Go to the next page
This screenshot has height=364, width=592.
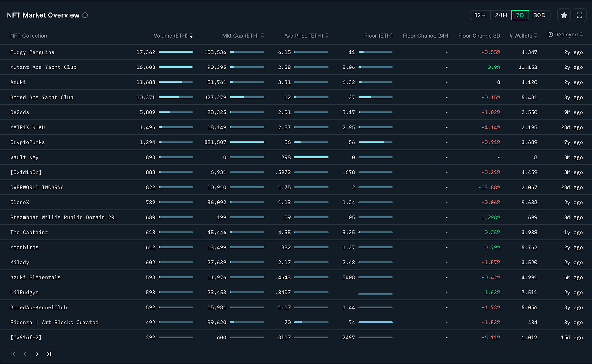37,354
